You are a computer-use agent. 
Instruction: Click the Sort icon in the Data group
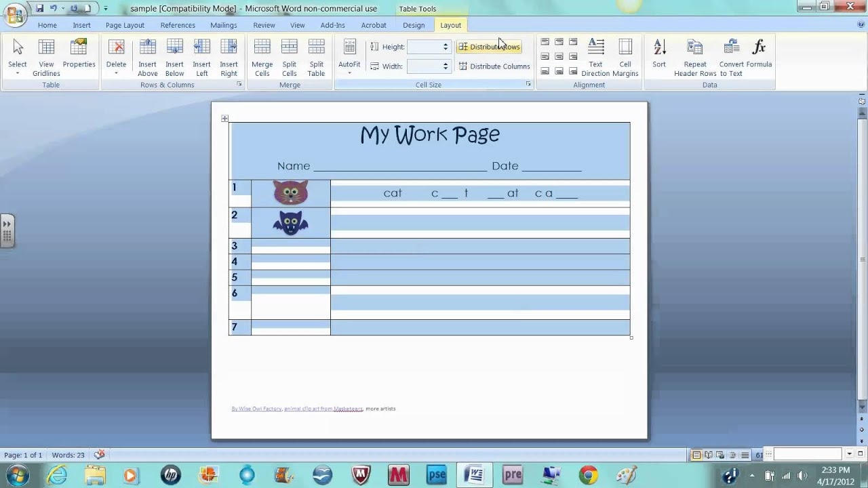click(658, 54)
